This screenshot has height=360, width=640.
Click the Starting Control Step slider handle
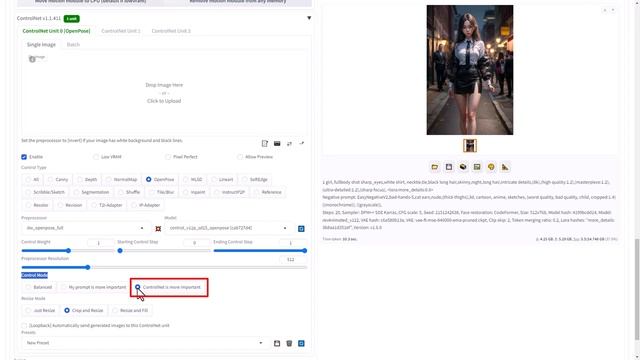click(x=120, y=251)
